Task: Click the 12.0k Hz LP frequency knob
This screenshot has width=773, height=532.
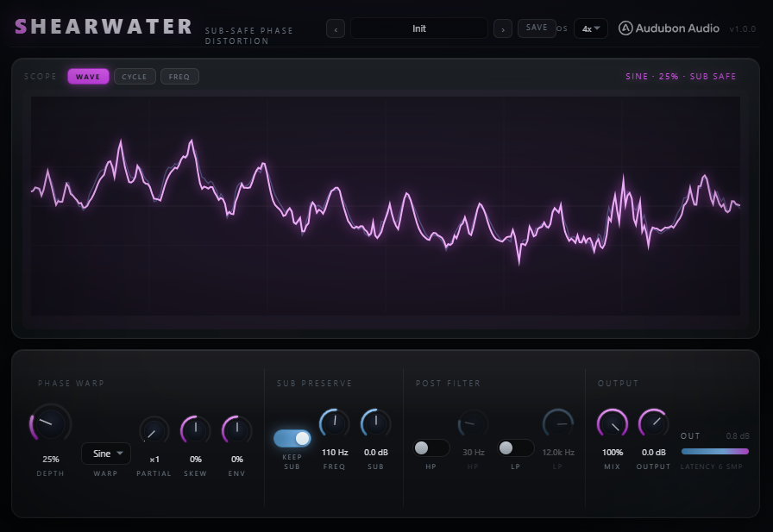Action: pos(558,423)
